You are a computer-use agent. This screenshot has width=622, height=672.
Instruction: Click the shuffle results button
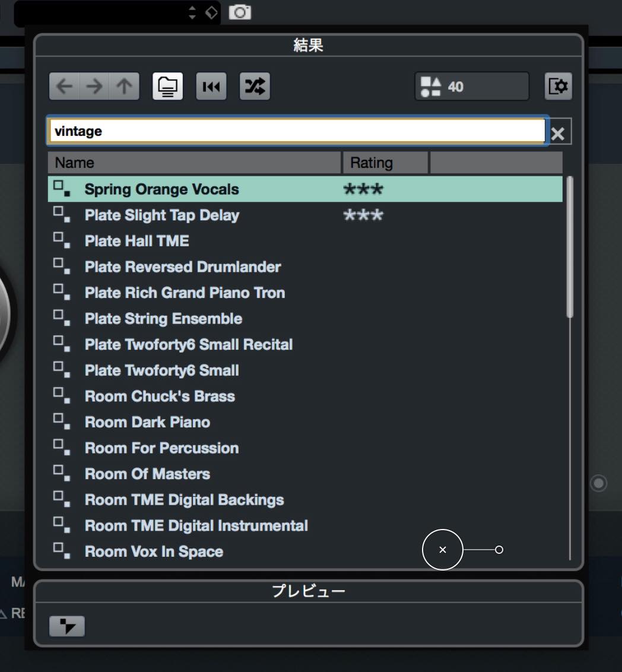click(255, 87)
